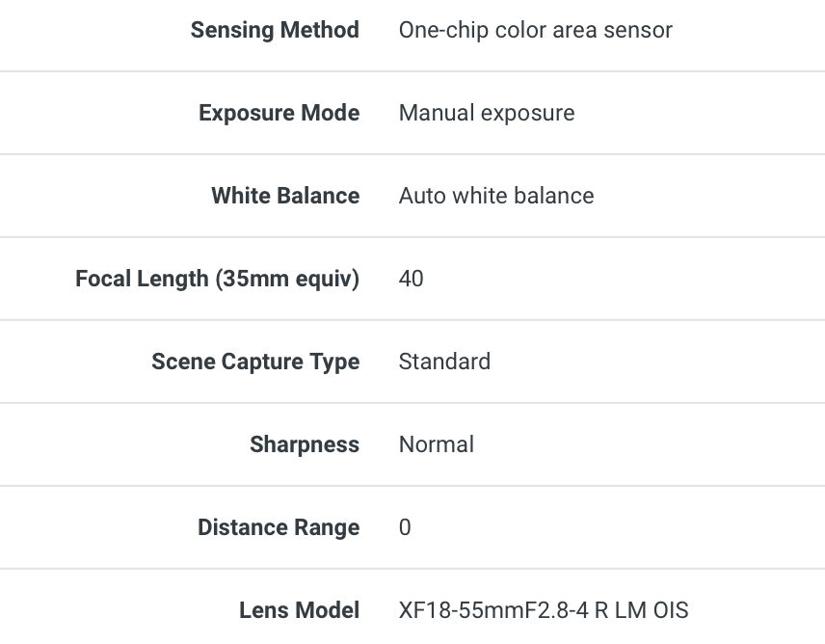Click the Scene Capture Type label
This screenshot has height=644, width=825.
(255, 362)
